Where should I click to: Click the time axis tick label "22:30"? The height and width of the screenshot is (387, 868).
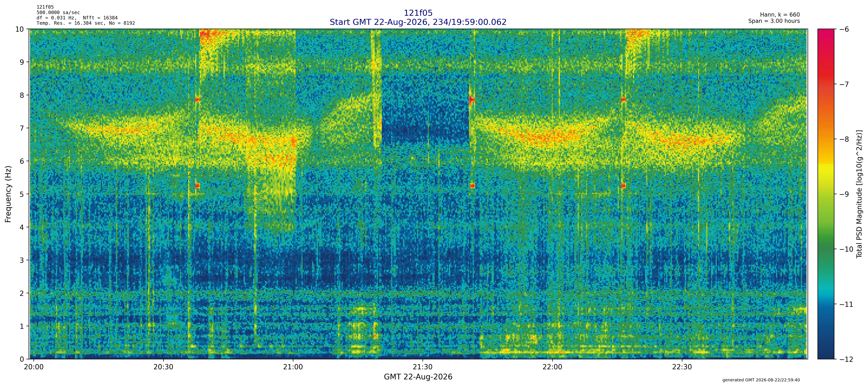pyautogui.click(x=682, y=367)
